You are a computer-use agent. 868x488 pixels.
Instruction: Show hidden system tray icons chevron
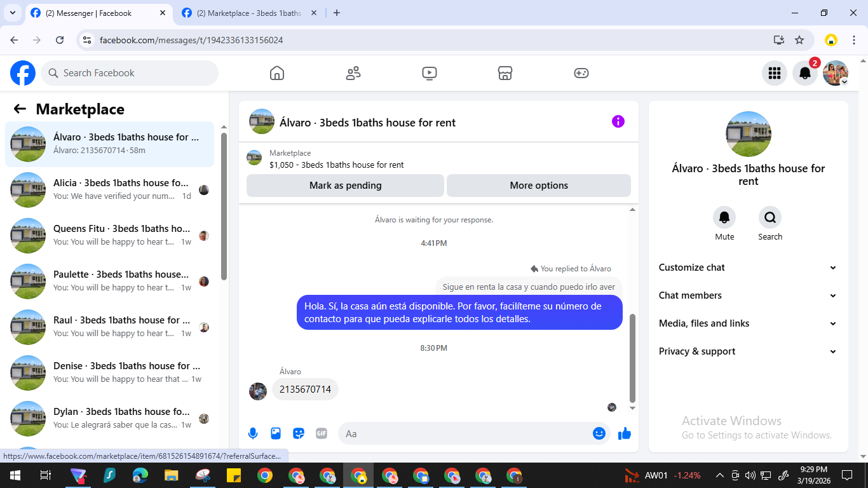click(720, 475)
